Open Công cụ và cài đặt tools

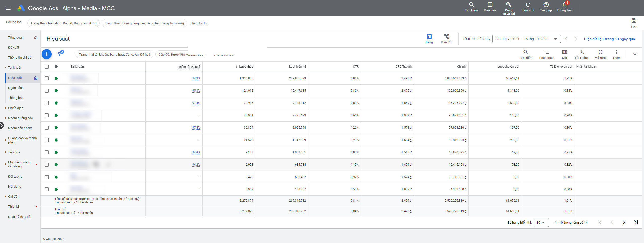tap(508, 8)
